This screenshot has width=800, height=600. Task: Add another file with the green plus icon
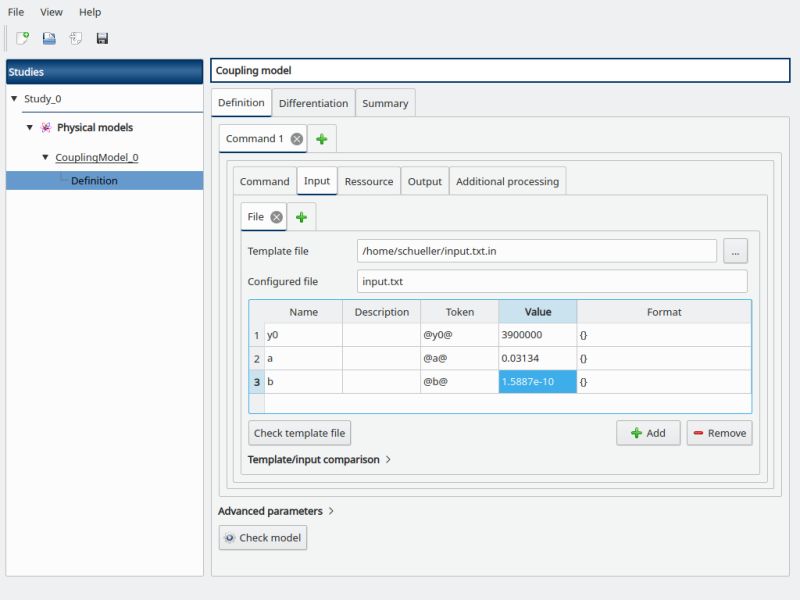[x=303, y=216]
